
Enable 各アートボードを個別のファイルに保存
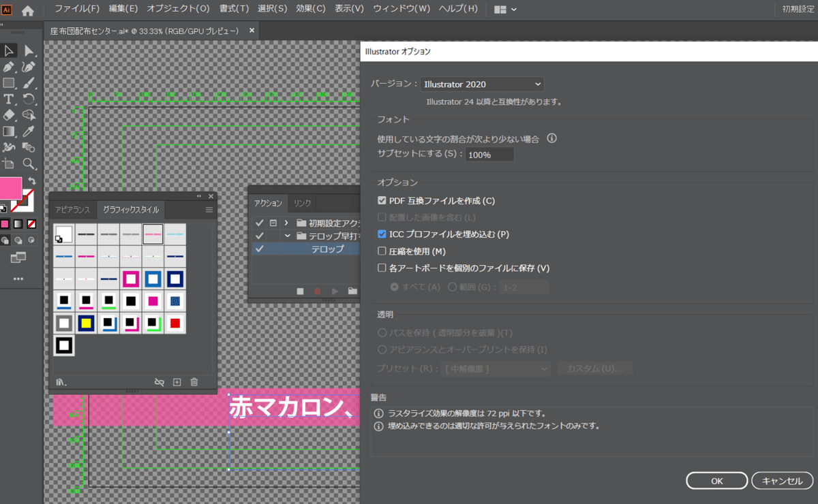point(382,268)
